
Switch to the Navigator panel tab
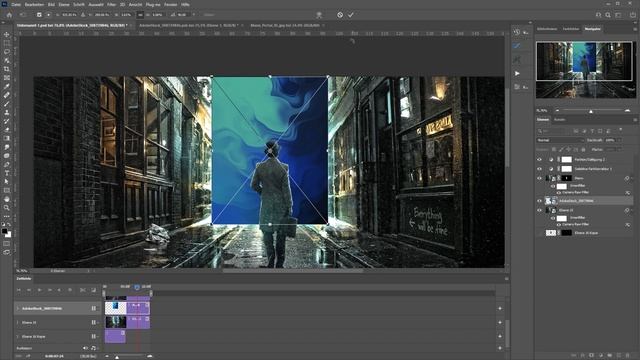592,29
